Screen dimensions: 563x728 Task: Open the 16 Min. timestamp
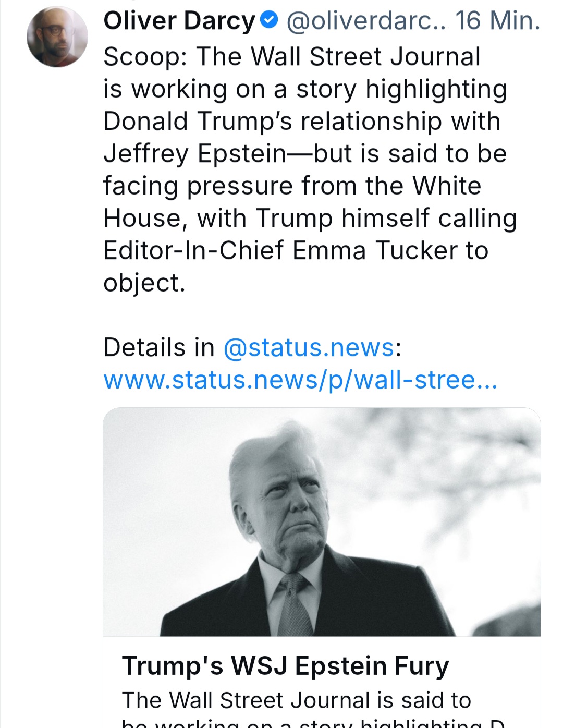[497, 21]
